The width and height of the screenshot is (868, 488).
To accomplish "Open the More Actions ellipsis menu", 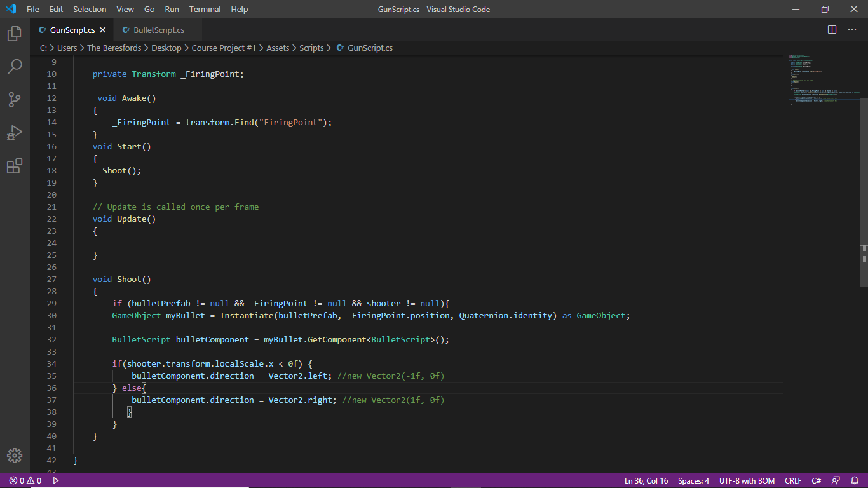I will click(x=851, y=30).
